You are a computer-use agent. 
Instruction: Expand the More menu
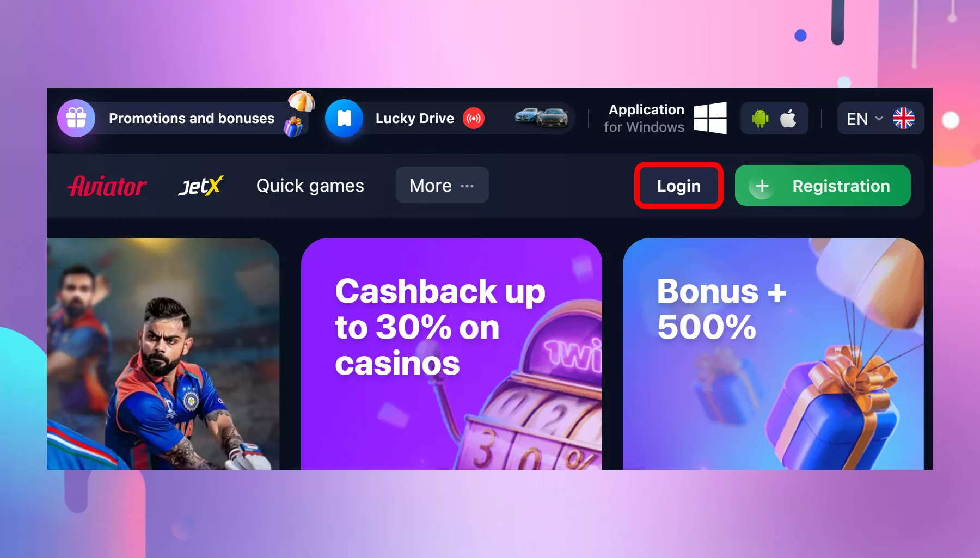442,185
